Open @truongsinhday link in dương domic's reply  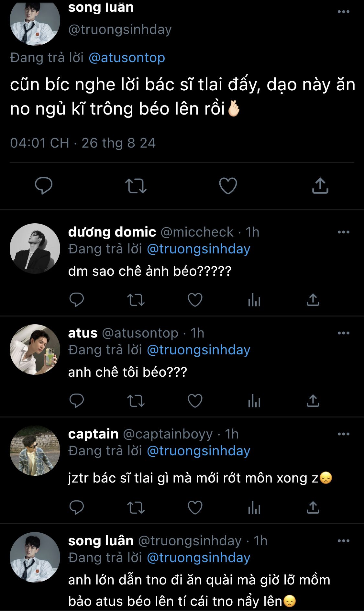[198, 249]
